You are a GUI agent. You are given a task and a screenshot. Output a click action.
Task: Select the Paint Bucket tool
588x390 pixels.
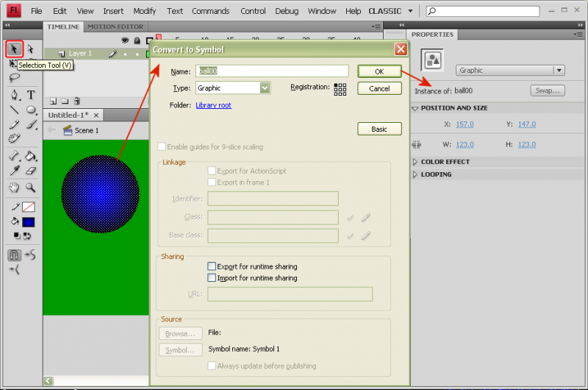31,155
